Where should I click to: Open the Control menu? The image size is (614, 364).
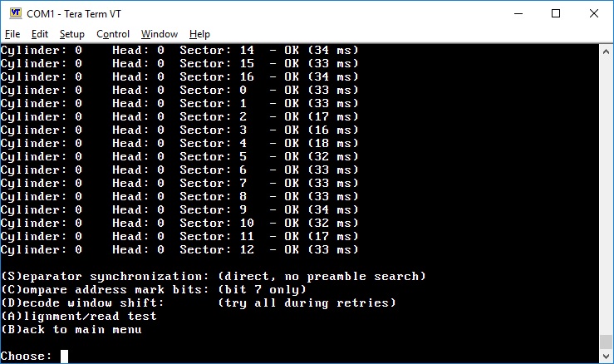coord(113,34)
